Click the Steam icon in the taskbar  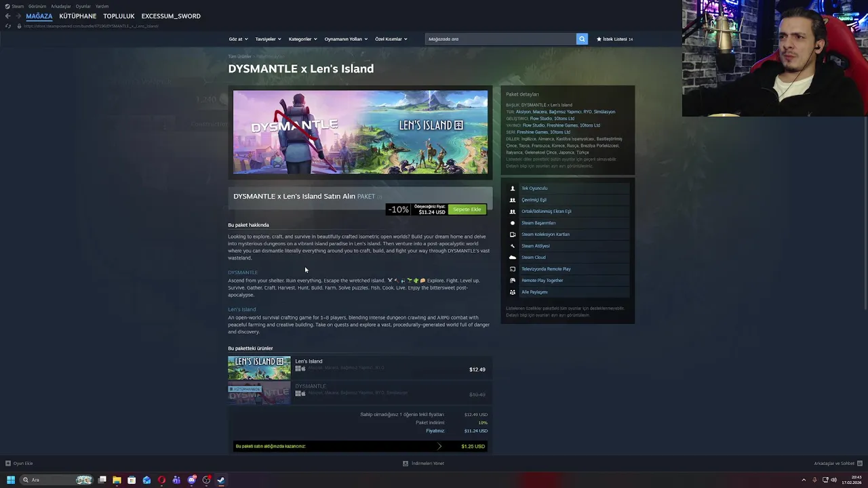click(x=222, y=480)
